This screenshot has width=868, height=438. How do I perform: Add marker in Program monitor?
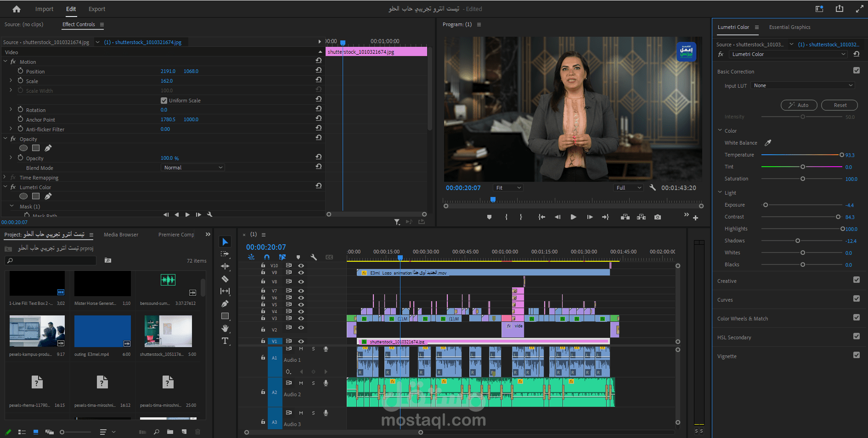click(x=489, y=217)
